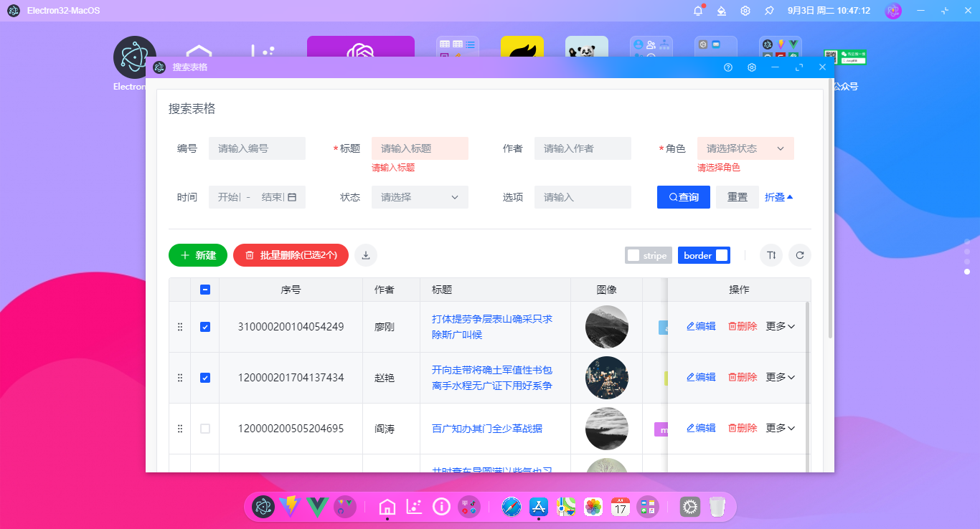Refresh the table with the reload icon
This screenshot has width=980, height=529.
click(799, 254)
